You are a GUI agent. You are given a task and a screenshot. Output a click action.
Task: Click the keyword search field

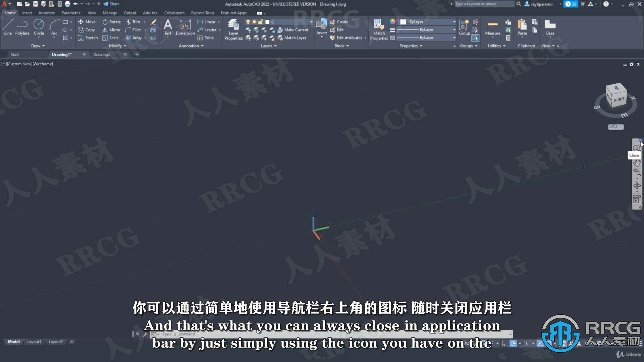click(484, 4)
